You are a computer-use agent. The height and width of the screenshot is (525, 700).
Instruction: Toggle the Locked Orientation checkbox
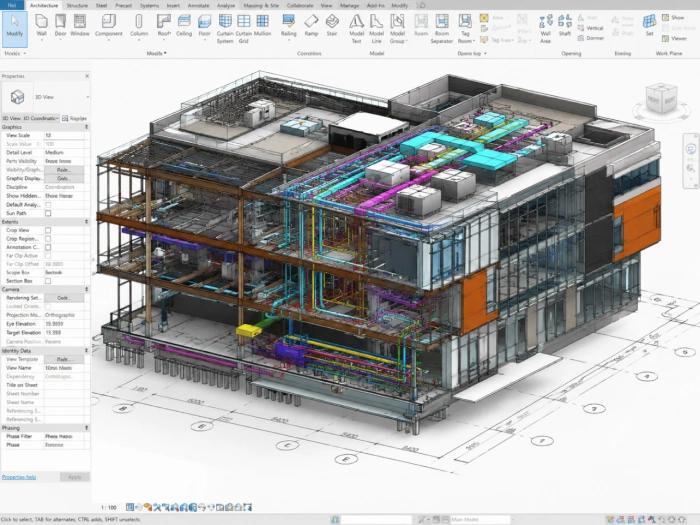[x=48, y=306]
